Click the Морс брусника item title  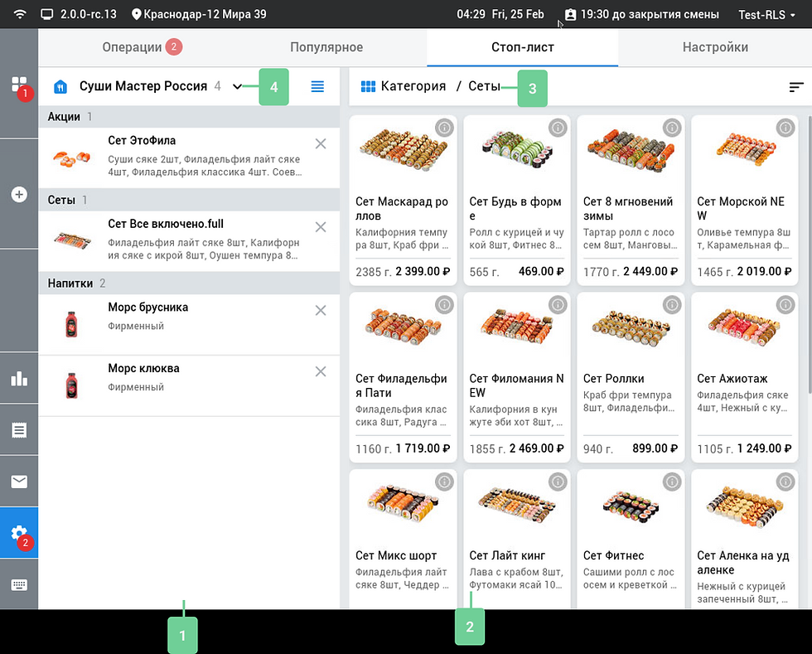click(147, 308)
